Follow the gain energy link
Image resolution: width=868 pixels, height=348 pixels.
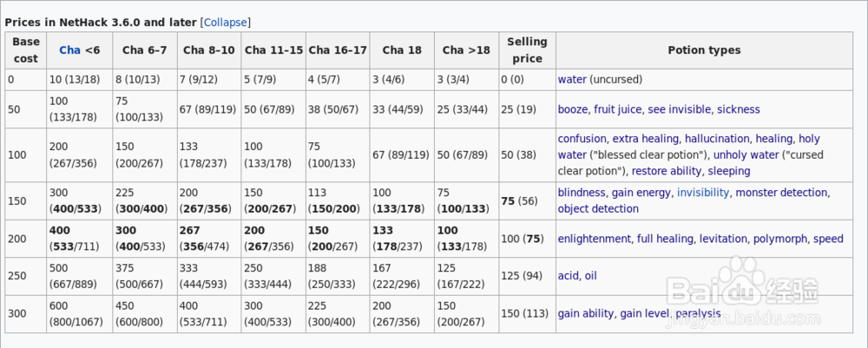(x=641, y=193)
